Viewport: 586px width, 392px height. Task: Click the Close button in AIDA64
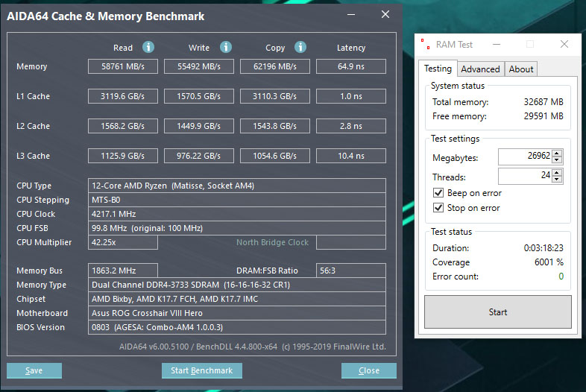pos(369,370)
